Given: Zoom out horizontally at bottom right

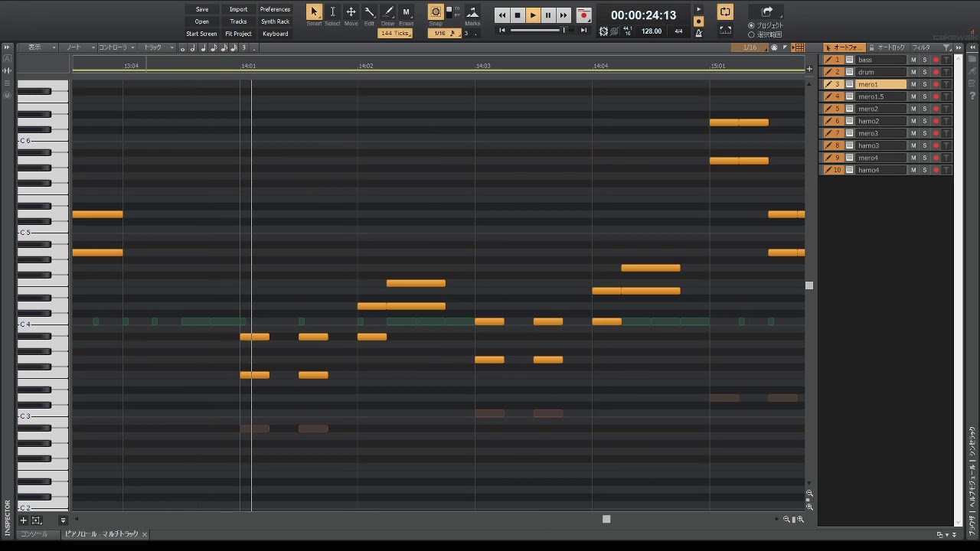Looking at the screenshot, I should pyautogui.click(x=786, y=520).
